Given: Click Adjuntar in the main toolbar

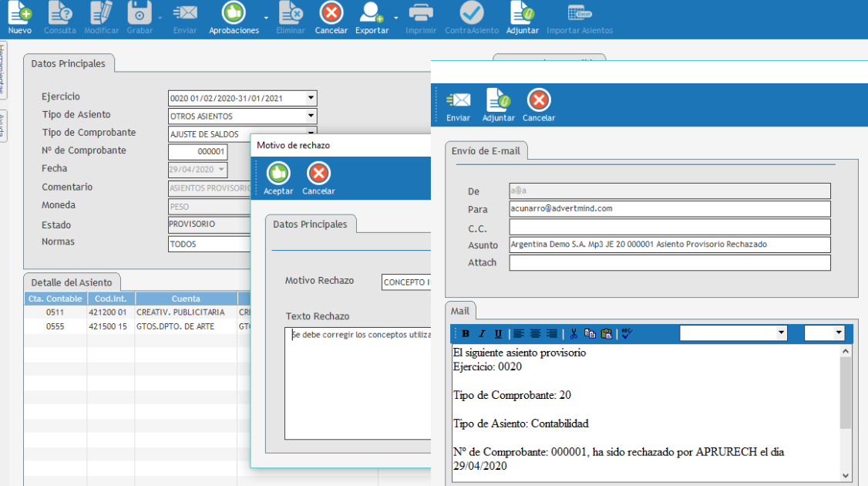Looking at the screenshot, I should pyautogui.click(x=523, y=13).
